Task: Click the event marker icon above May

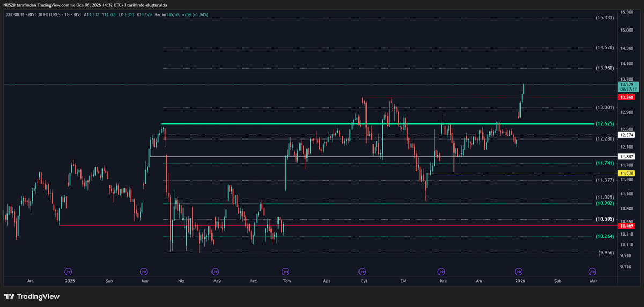Action: [215, 272]
